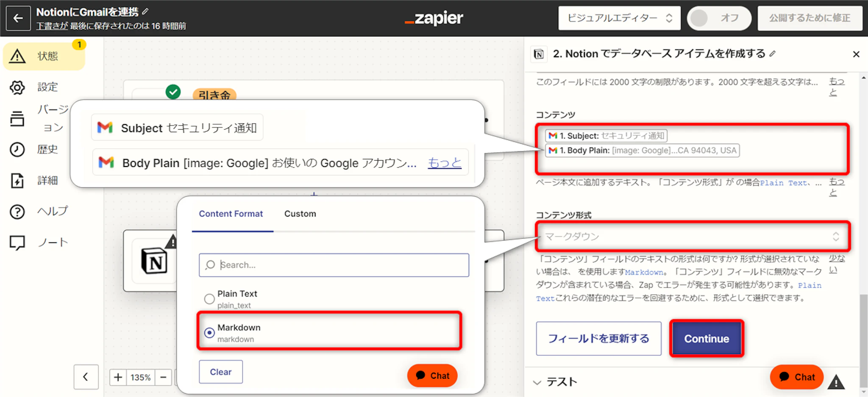The image size is (868, 397).
Task: Click the Clear button
Action: click(221, 372)
